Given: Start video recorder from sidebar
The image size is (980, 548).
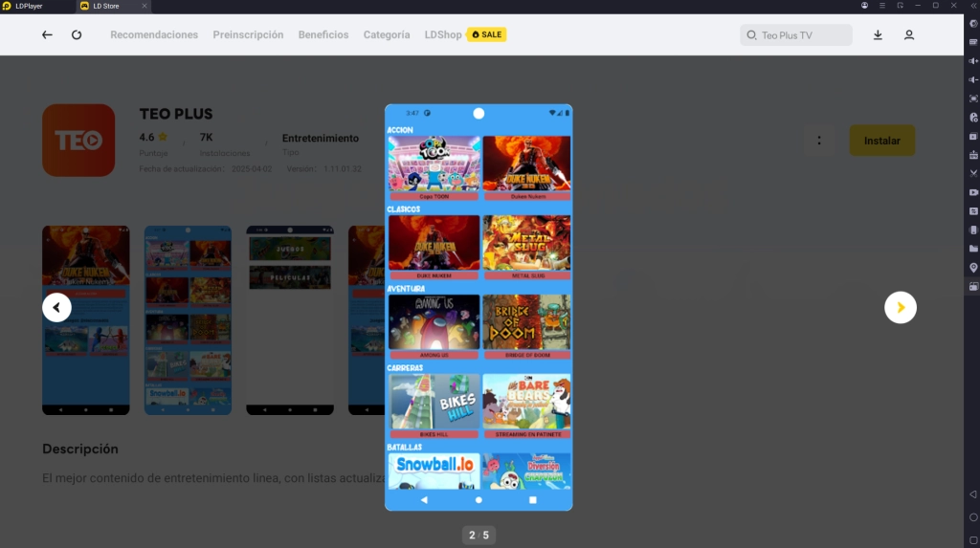Looking at the screenshot, I should click(973, 192).
